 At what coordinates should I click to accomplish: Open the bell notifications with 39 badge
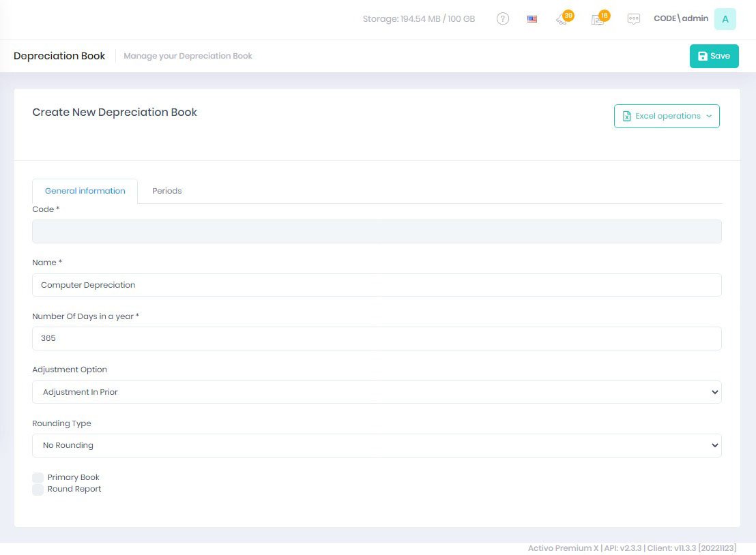563,19
